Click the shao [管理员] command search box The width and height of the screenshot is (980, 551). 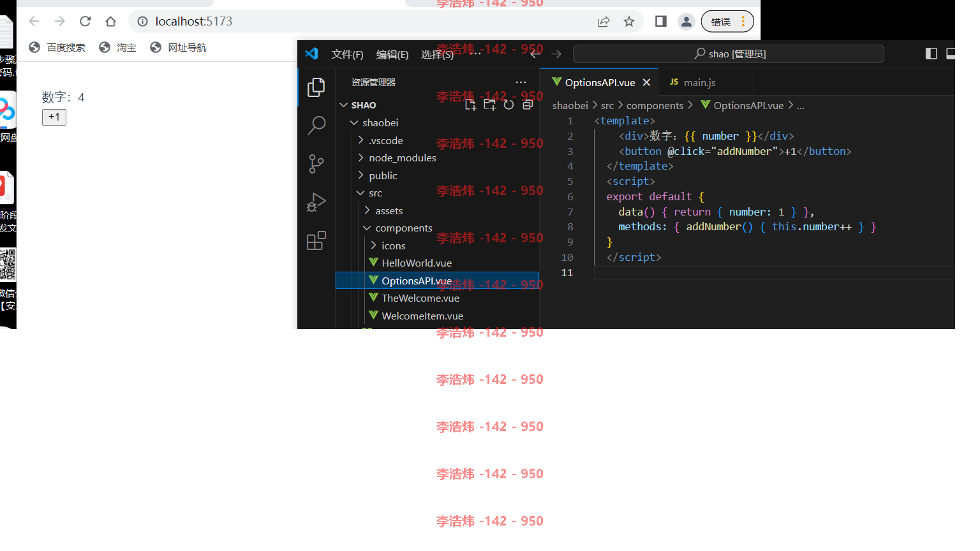[729, 54]
